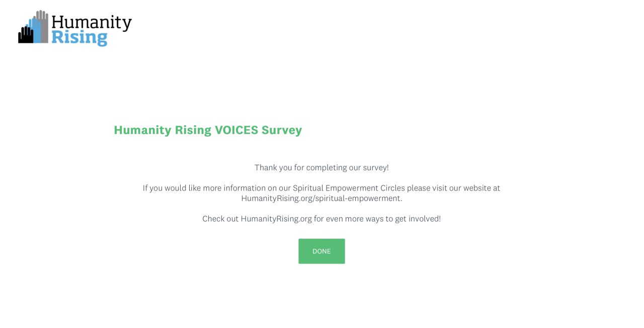The image size is (644, 328).
Task: Click the words 'Check out'
Action: [x=220, y=219]
